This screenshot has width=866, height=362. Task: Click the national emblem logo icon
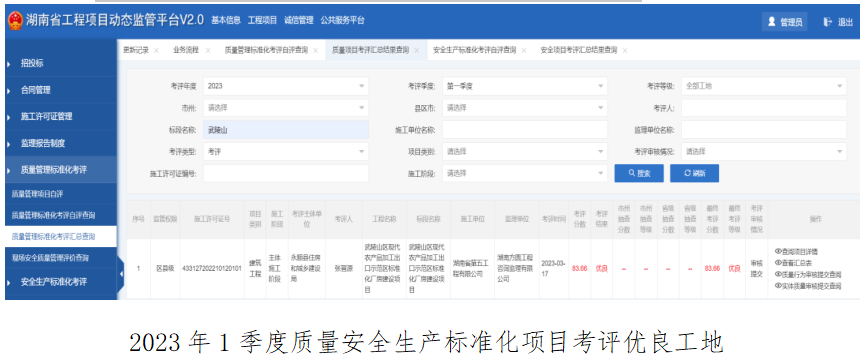click(15, 21)
